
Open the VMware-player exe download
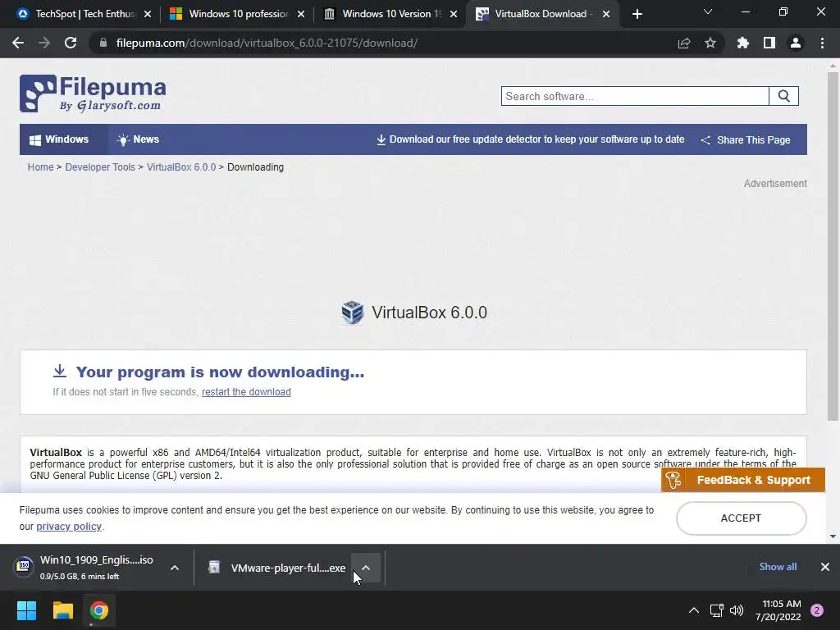click(x=277, y=568)
